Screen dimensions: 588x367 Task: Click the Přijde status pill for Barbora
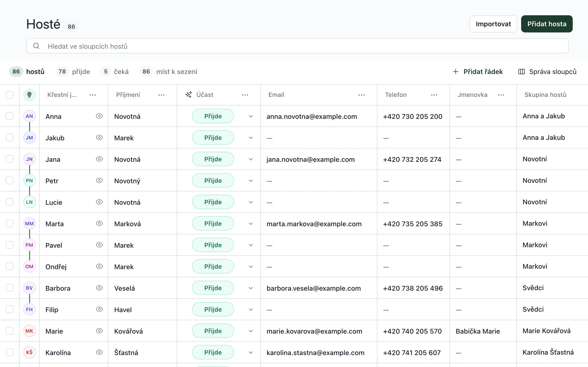click(x=213, y=288)
